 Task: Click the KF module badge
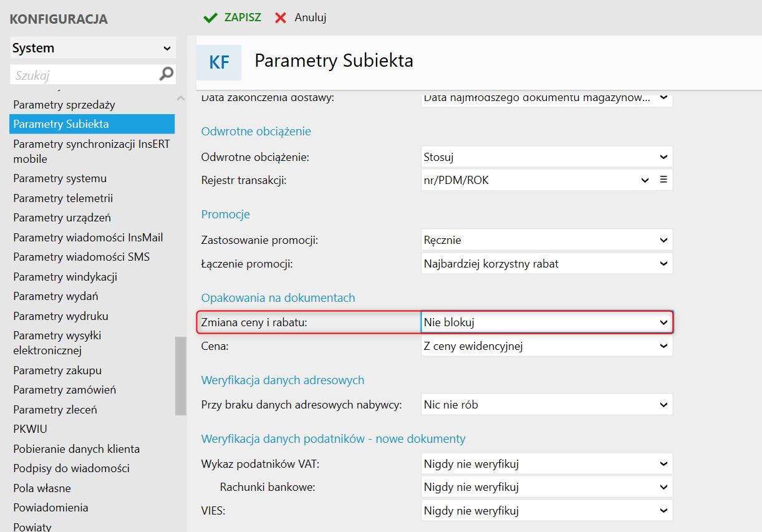[219, 62]
